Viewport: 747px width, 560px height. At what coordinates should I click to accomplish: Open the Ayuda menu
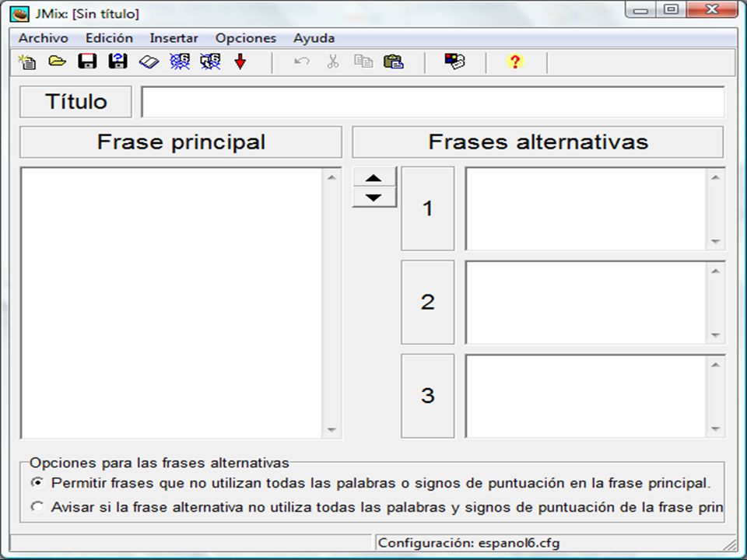coord(314,38)
